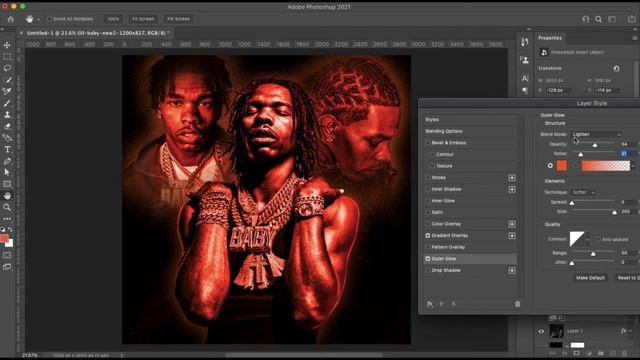Click the glow solid color swatch

coord(562,165)
